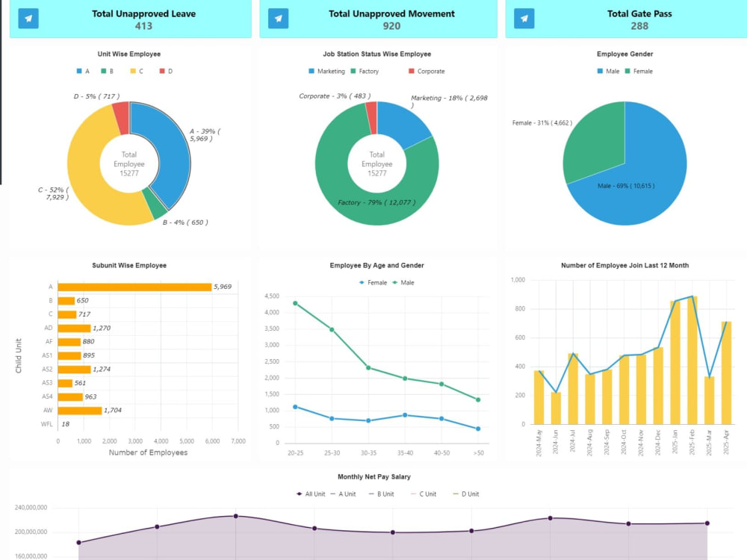Toggle Corporate legend in Job Station chart

pyautogui.click(x=427, y=71)
